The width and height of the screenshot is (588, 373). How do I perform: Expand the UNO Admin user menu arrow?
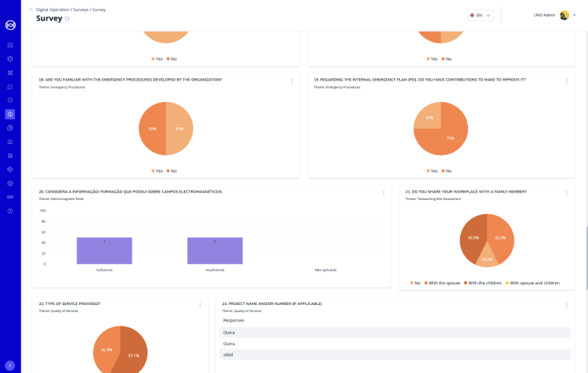pyautogui.click(x=575, y=15)
